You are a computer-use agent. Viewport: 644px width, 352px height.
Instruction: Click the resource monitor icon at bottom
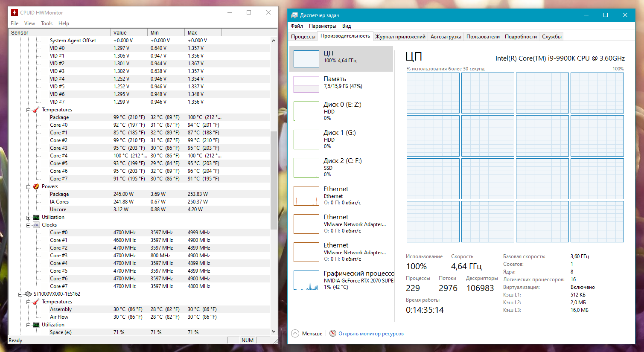coord(333,333)
